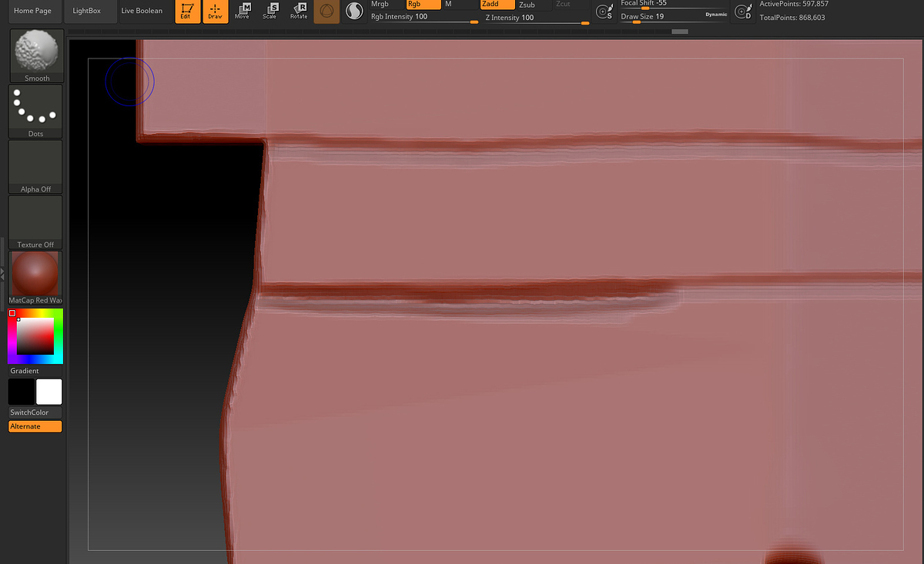
Task: Enable Mrgb channel mode
Action: pyautogui.click(x=386, y=5)
